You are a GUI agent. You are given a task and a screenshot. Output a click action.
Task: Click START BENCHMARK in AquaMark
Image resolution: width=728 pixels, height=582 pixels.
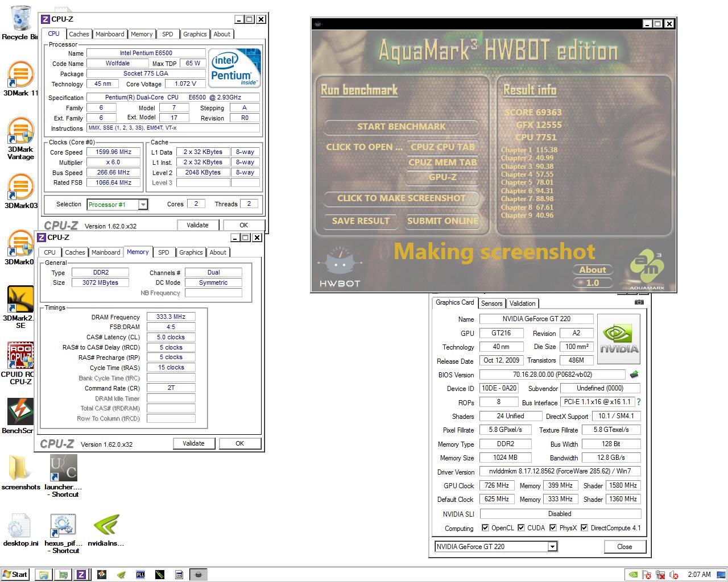[402, 126]
